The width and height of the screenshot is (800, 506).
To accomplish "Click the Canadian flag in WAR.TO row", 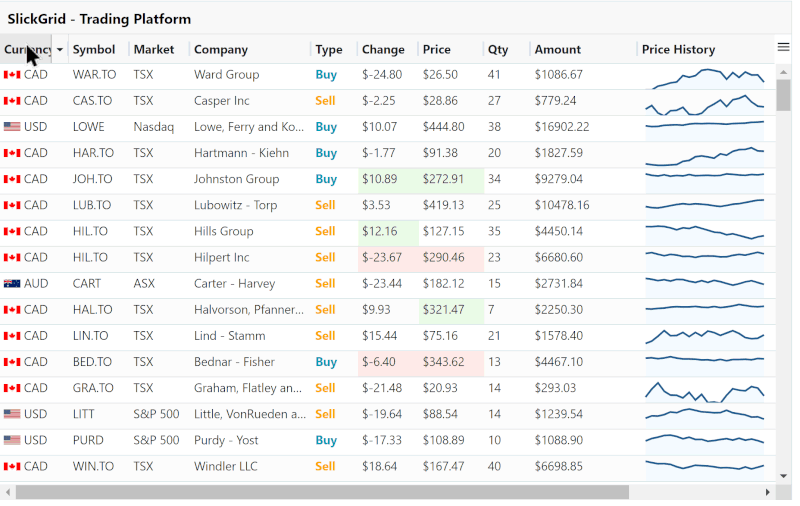I will 12,75.
